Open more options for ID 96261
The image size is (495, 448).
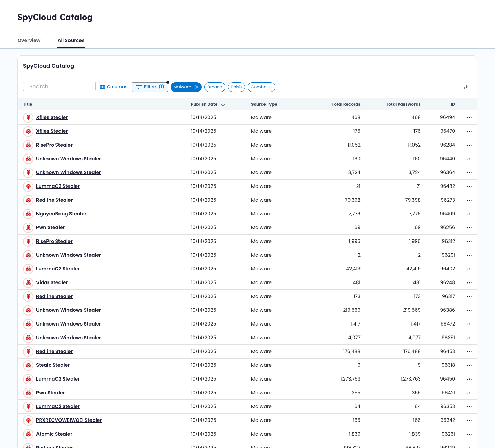click(x=469, y=434)
